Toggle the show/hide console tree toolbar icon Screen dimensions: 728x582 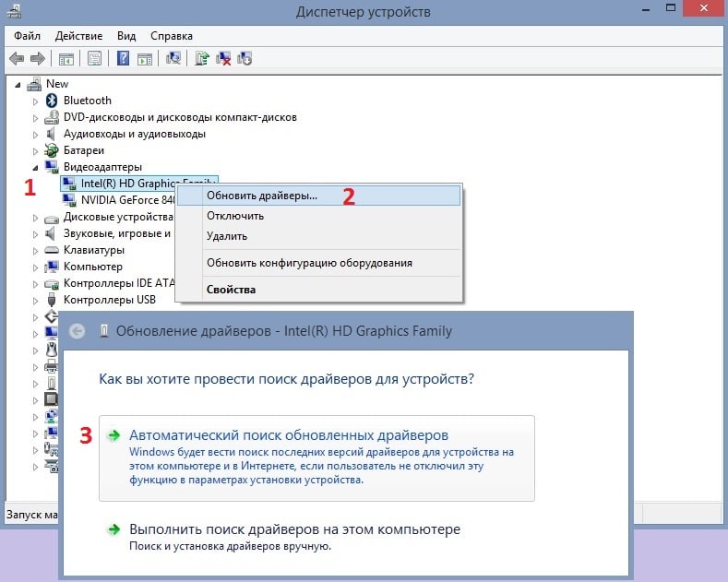(66, 59)
